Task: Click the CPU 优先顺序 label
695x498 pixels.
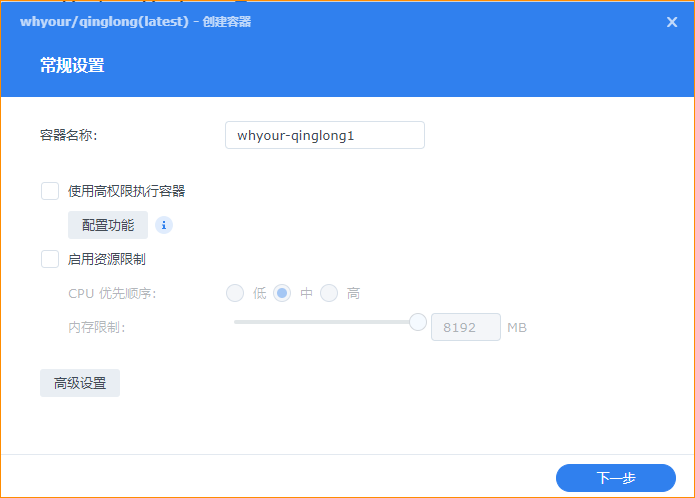Action: coord(112,293)
